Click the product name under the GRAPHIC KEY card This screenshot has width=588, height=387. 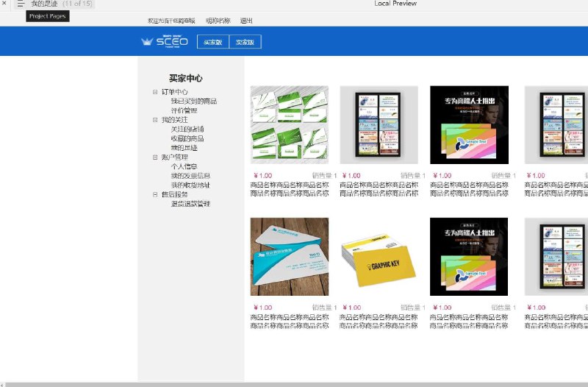[x=379, y=322]
